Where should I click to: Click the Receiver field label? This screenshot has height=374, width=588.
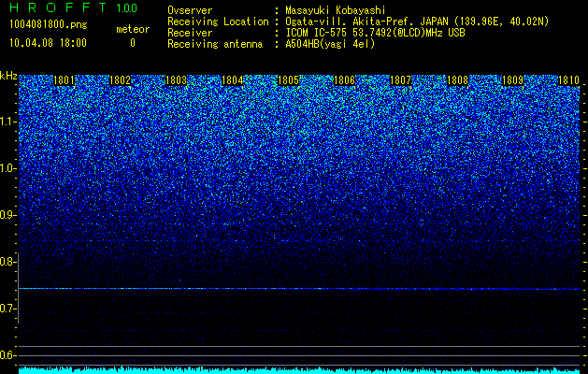(x=190, y=33)
